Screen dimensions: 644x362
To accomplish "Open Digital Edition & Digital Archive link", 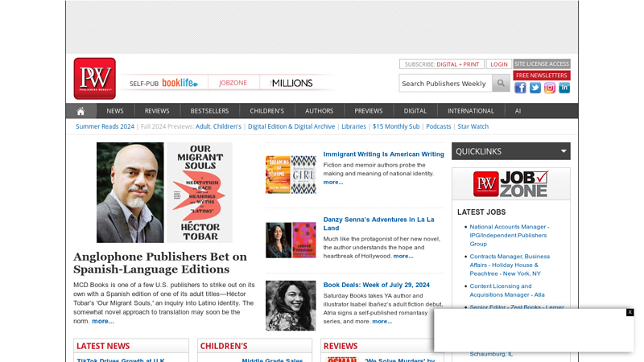I will coord(291,126).
